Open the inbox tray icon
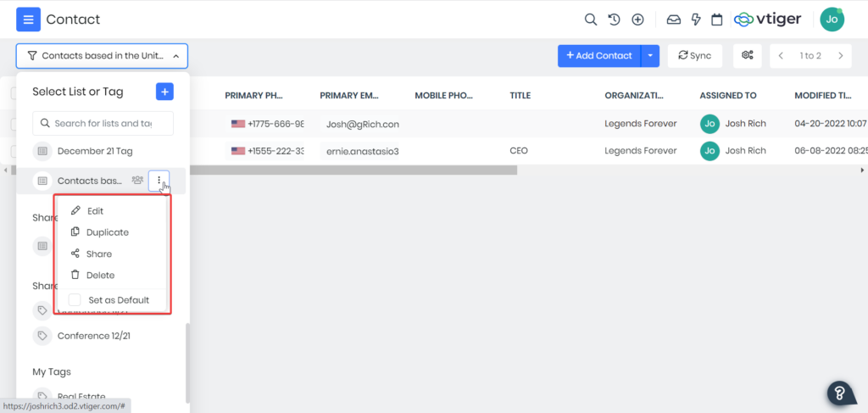 (674, 20)
